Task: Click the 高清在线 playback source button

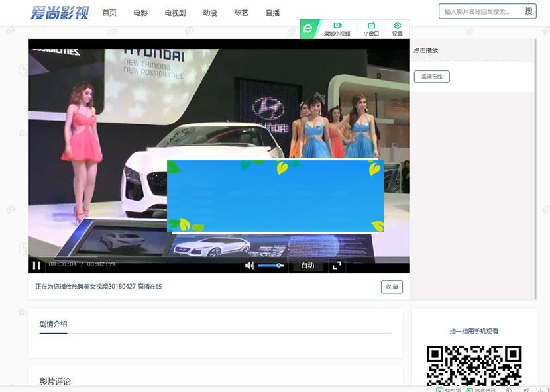Action: point(431,76)
